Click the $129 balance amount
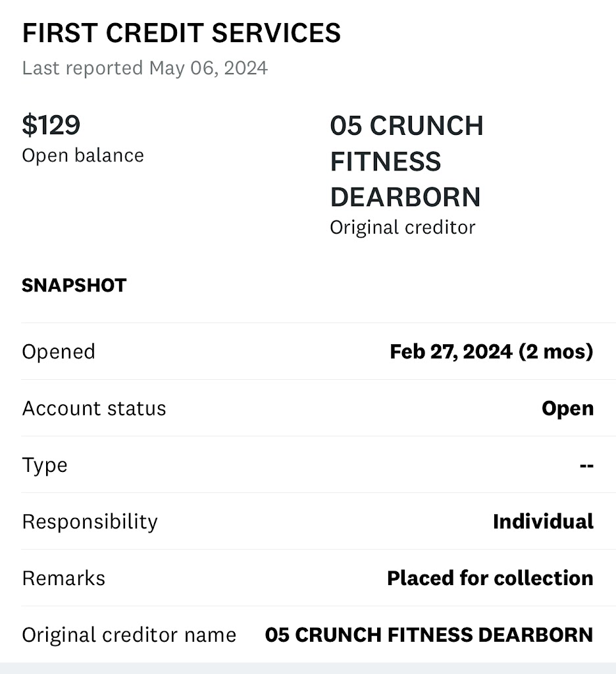Image resolution: width=616 pixels, height=674 pixels. tap(51, 125)
